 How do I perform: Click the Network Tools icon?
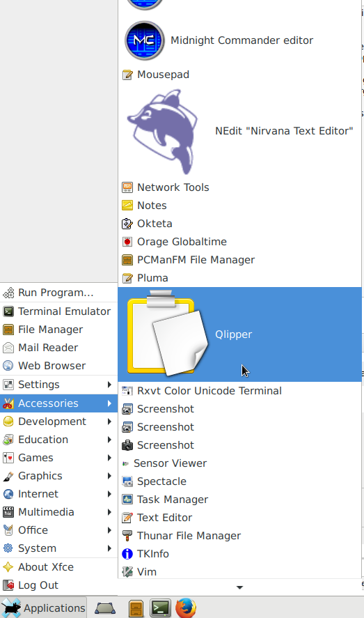click(127, 187)
